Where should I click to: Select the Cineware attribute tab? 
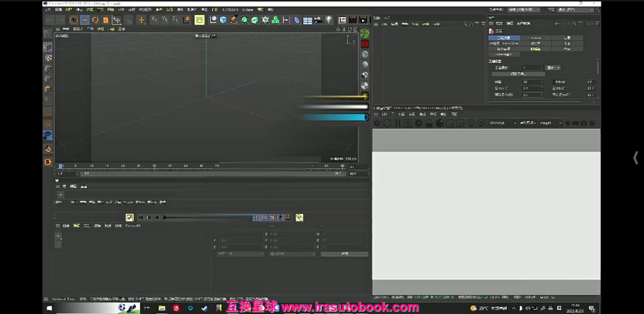[x=535, y=38]
